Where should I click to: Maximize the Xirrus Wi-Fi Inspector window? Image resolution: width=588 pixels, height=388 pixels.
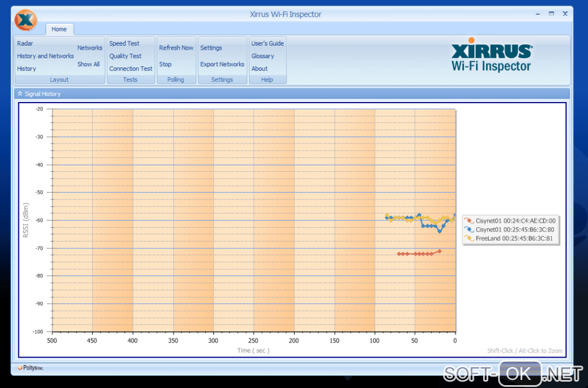click(x=551, y=13)
